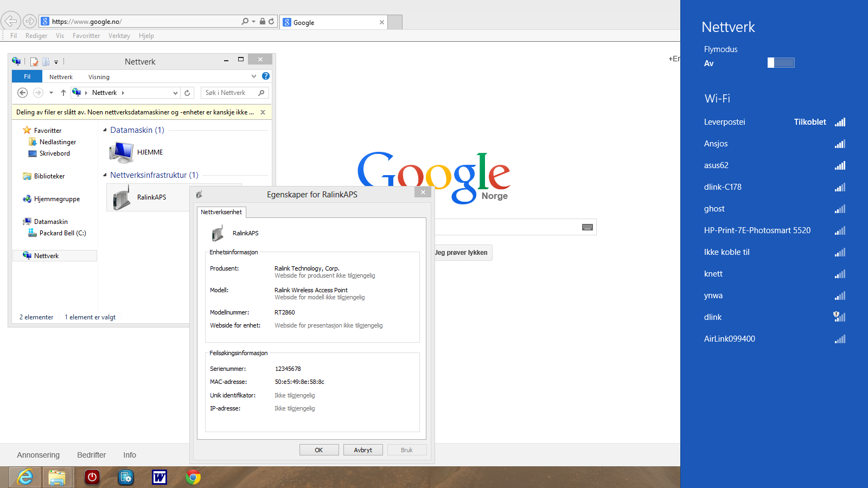This screenshot has height=488, width=868.
Task: Open the Verktøy menu in Internet Explorer
Action: [119, 36]
